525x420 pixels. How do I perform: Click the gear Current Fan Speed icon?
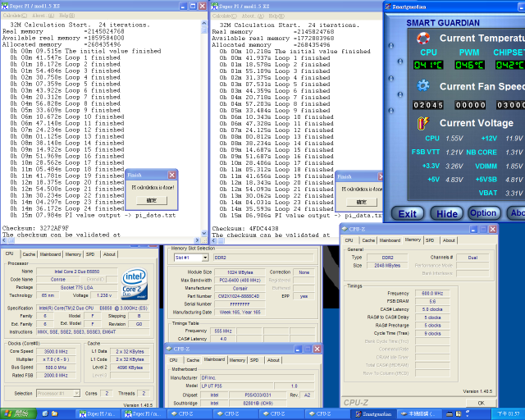[423, 86]
